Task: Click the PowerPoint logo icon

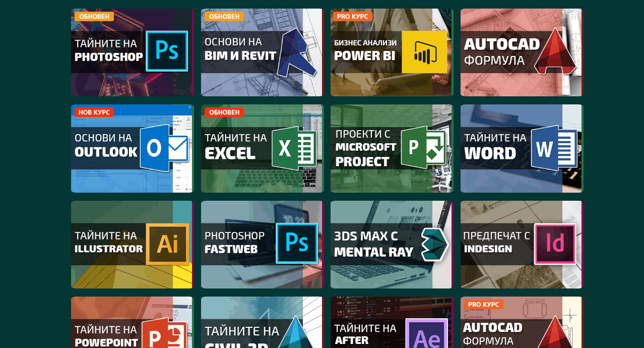Action: coord(164,333)
